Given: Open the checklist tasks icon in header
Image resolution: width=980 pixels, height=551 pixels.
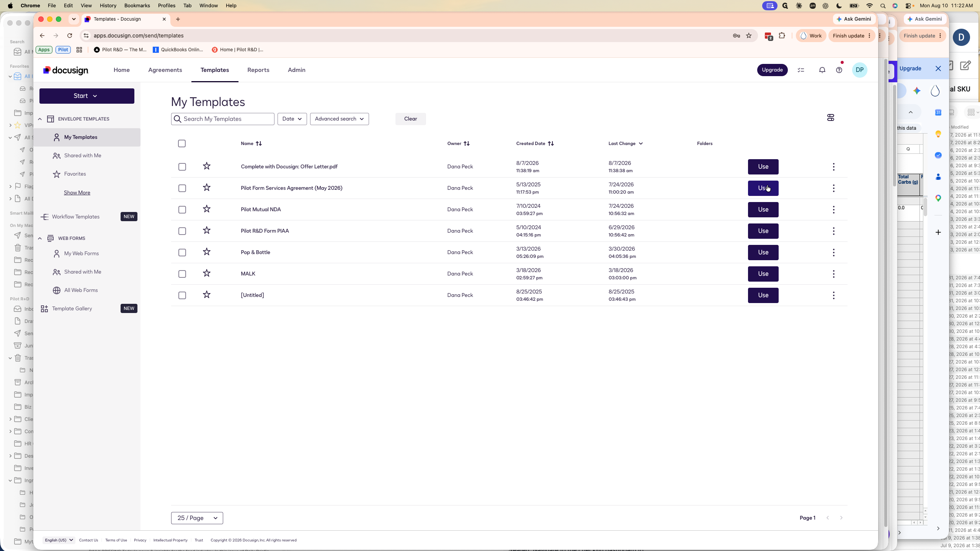Looking at the screenshot, I should [x=801, y=70].
